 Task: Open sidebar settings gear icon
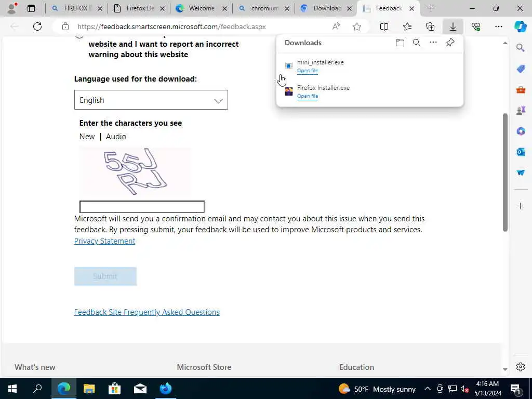(x=521, y=367)
